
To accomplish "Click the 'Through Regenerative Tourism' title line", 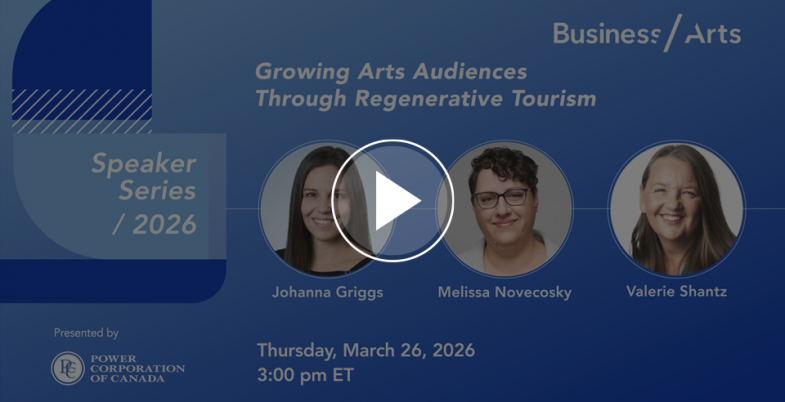I will (425, 99).
